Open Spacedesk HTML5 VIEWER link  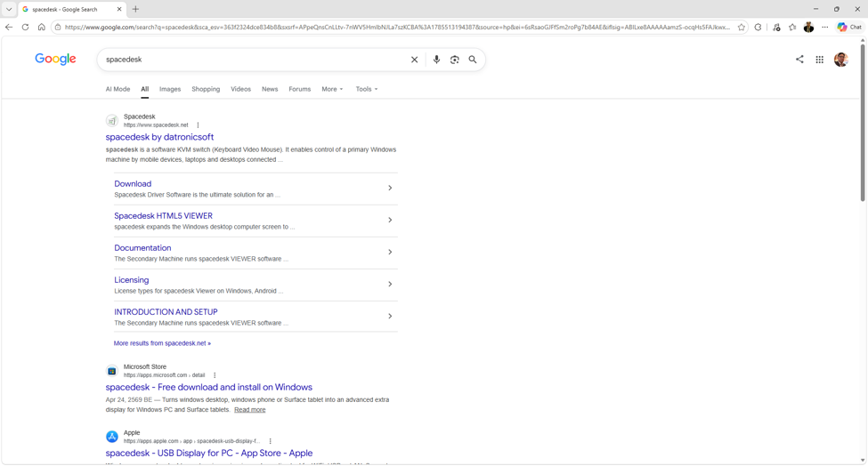point(163,215)
